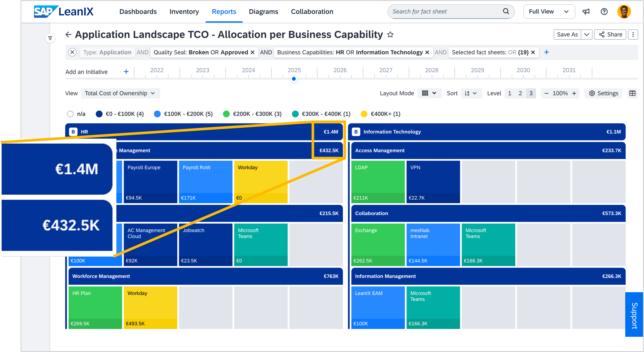Open the Payroll Europe application tile
This screenshot has height=352, width=644.
pos(150,182)
